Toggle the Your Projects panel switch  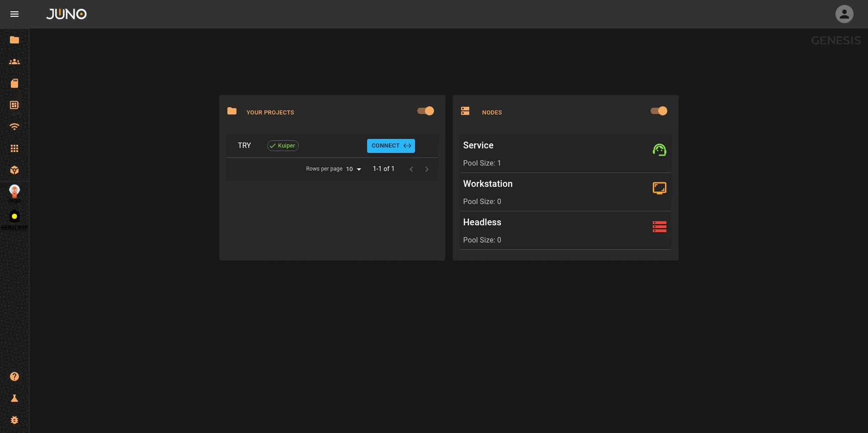[426, 111]
